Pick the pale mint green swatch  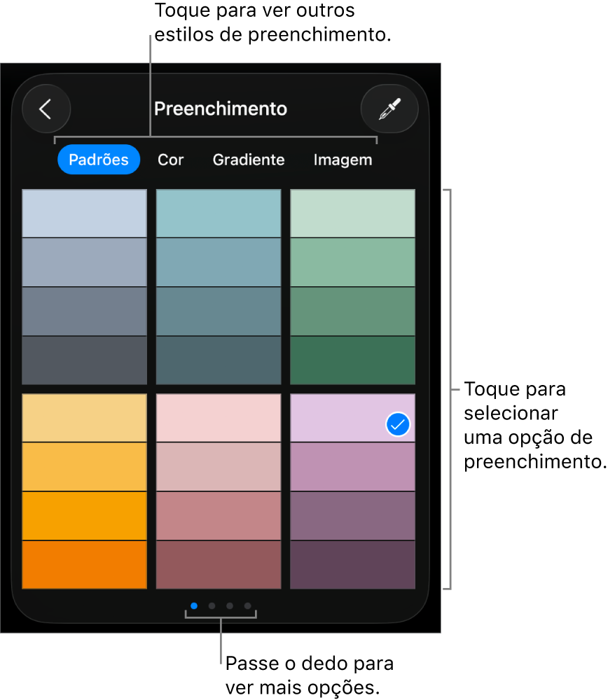tap(352, 213)
